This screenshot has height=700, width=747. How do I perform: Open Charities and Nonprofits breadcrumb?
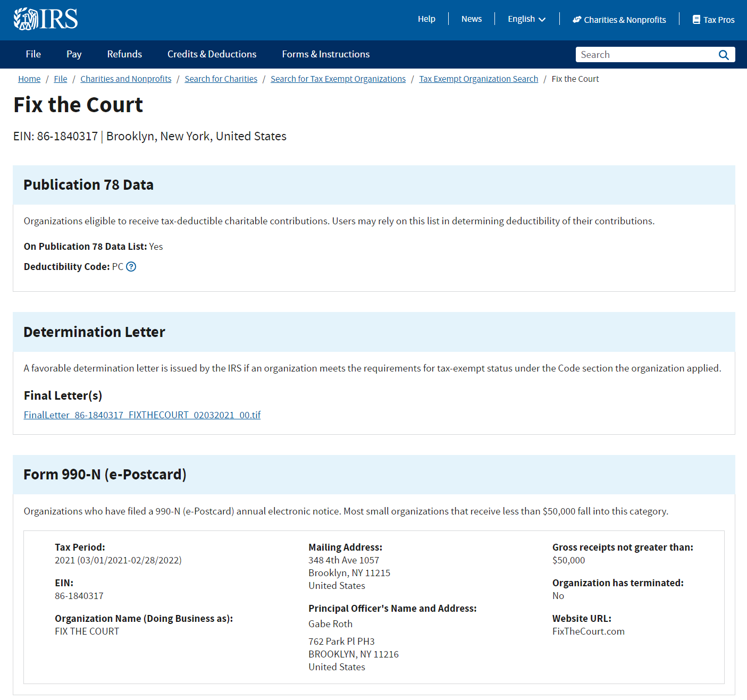point(126,79)
